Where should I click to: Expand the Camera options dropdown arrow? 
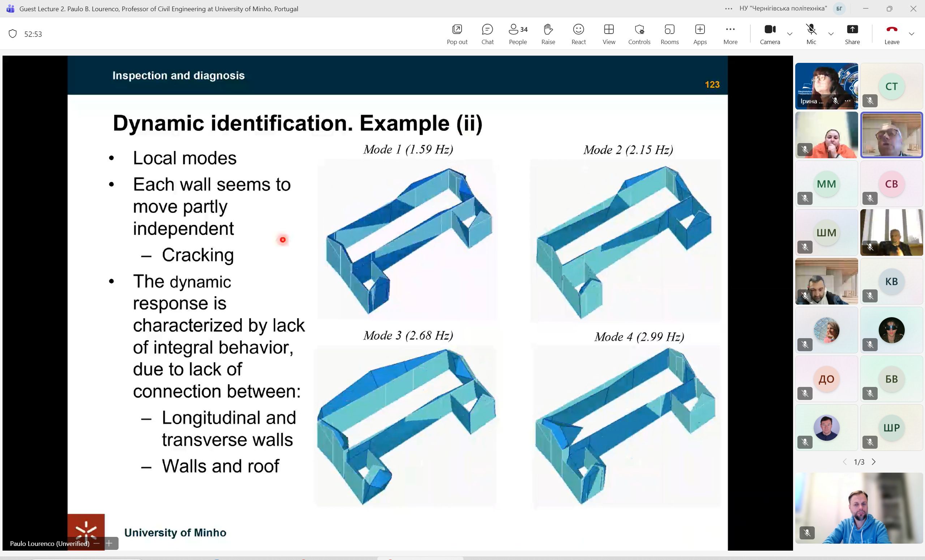click(x=790, y=34)
